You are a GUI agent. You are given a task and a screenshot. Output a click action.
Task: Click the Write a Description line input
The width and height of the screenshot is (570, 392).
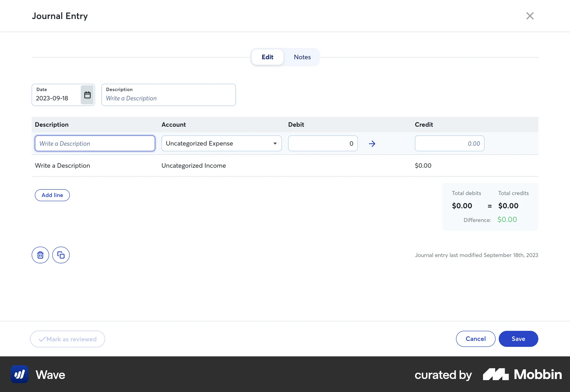95,143
